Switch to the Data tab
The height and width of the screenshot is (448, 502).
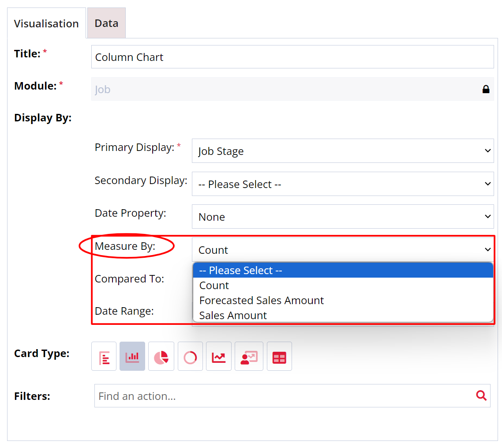click(x=106, y=23)
